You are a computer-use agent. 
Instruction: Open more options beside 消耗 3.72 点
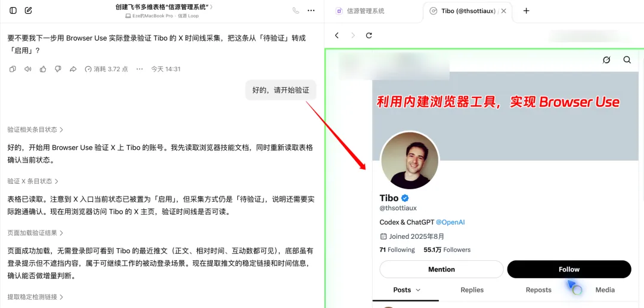pyautogui.click(x=140, y=69)
